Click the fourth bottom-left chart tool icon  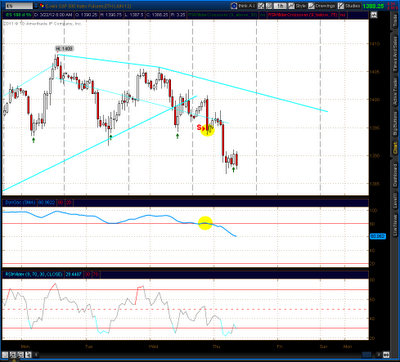(28, 354)
